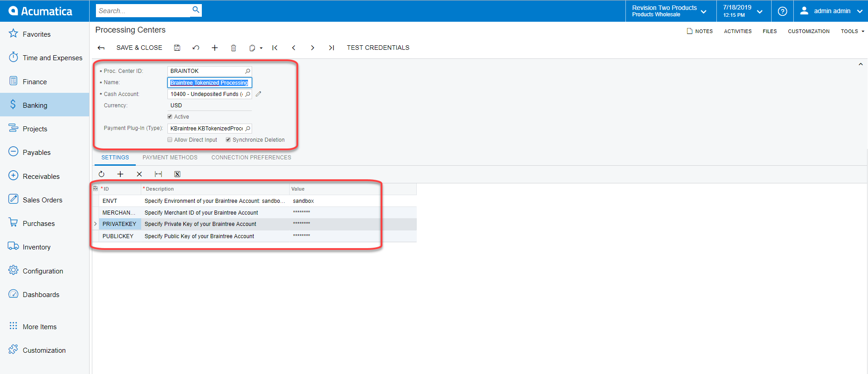
Task: Expand the Revision Two Products company selector
Action: coord(670,11)
